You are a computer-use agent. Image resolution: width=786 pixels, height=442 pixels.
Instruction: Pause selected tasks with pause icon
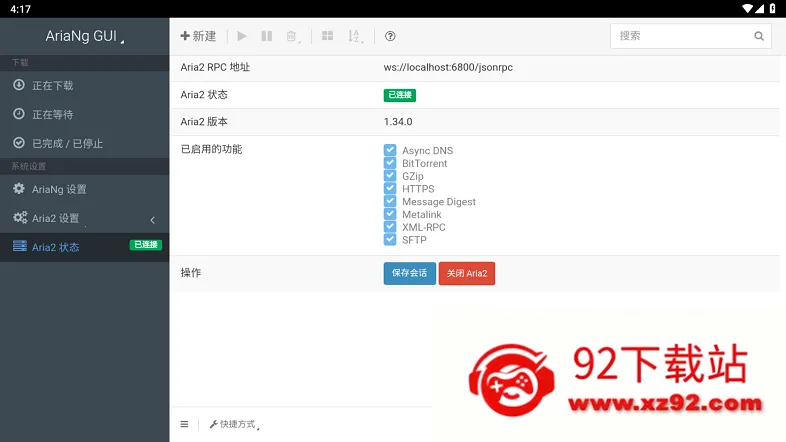coord(267,36)
